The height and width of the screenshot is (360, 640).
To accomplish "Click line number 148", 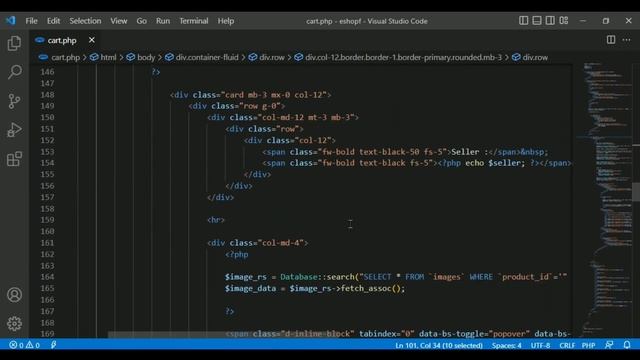I will [x=47, y=95].
